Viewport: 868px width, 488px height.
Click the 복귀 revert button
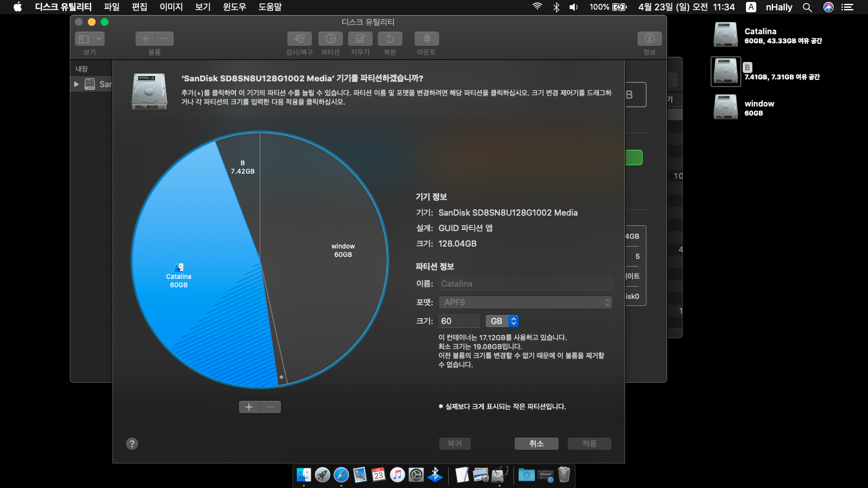pos(455,443)
